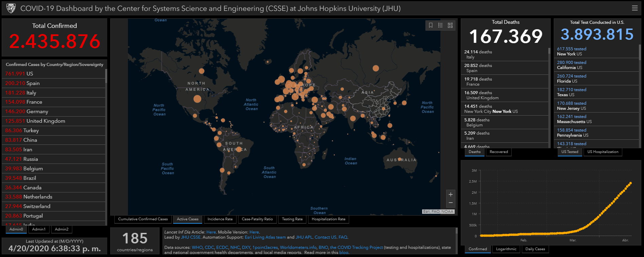Open the WHO data source link
Image resolution: width=644 pixels, height=257 pixels.
point(197,247)
